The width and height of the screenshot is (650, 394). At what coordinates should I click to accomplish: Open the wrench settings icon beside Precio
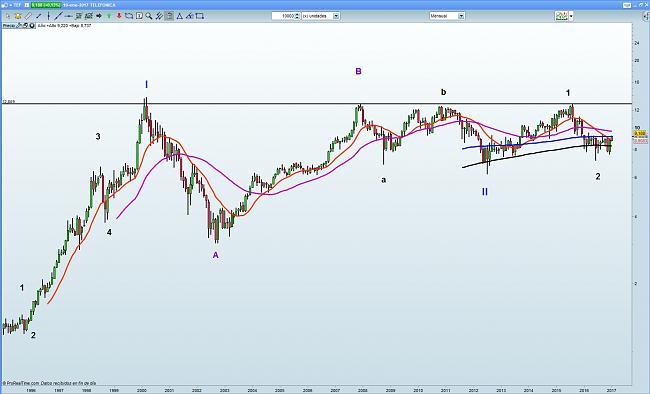(x=19, y=25)
